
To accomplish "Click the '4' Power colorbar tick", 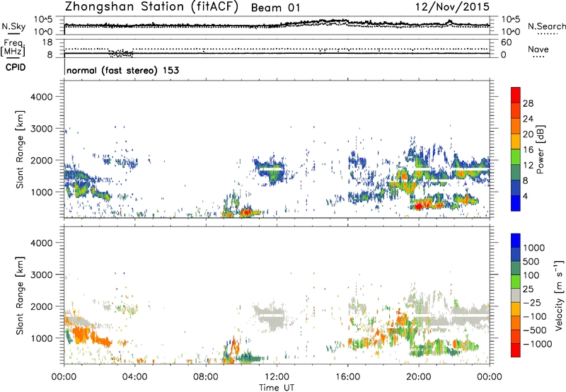I will (526, 196).
